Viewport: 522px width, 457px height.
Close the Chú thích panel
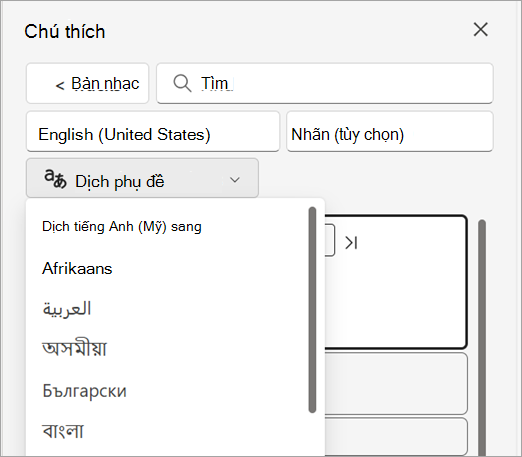481,30
